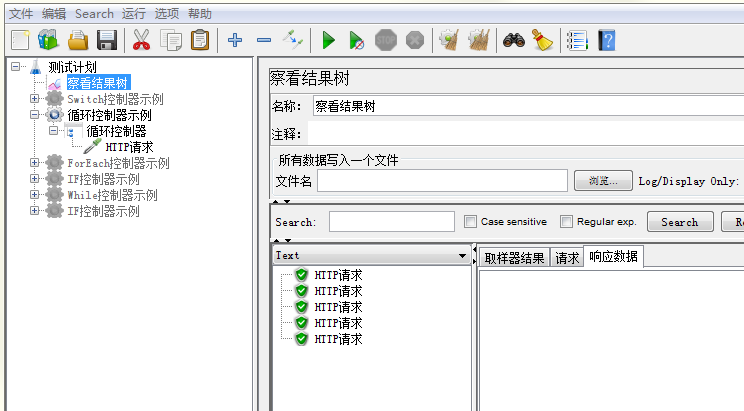The height and width of the screenshot is (411, 744).
Task: Select ForEach控制器示例 in tree
Action: click(x=118, y=163)
